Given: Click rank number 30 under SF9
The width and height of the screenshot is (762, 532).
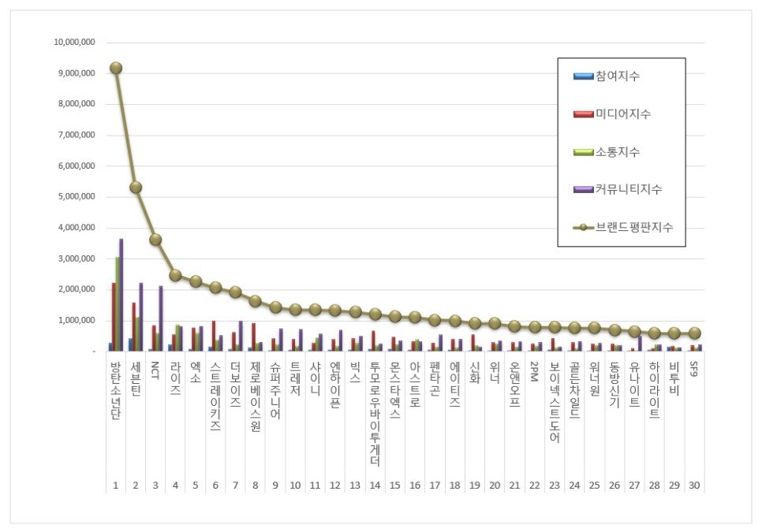Looking at the screenshot, I should point(694,485).
